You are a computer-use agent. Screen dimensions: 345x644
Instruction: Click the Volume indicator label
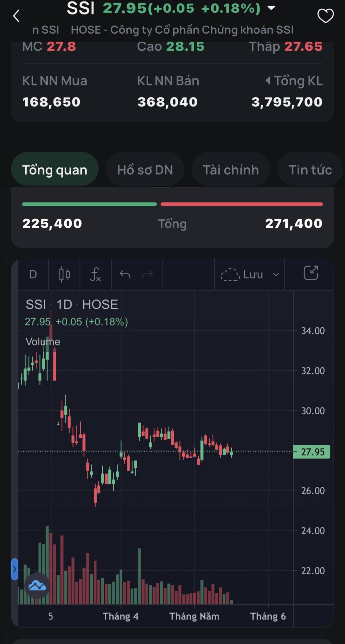coord(43,341)
